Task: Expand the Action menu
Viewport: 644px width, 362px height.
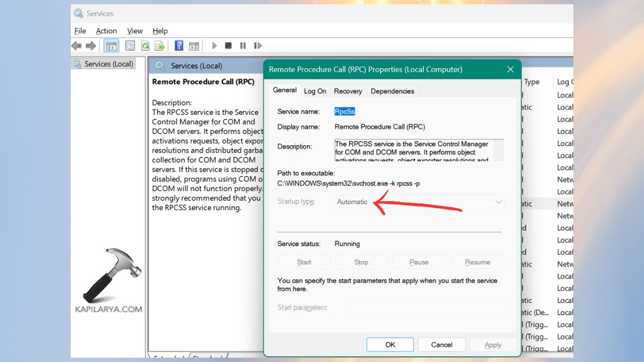Action: pyautogui.click(x=106, y=31)
